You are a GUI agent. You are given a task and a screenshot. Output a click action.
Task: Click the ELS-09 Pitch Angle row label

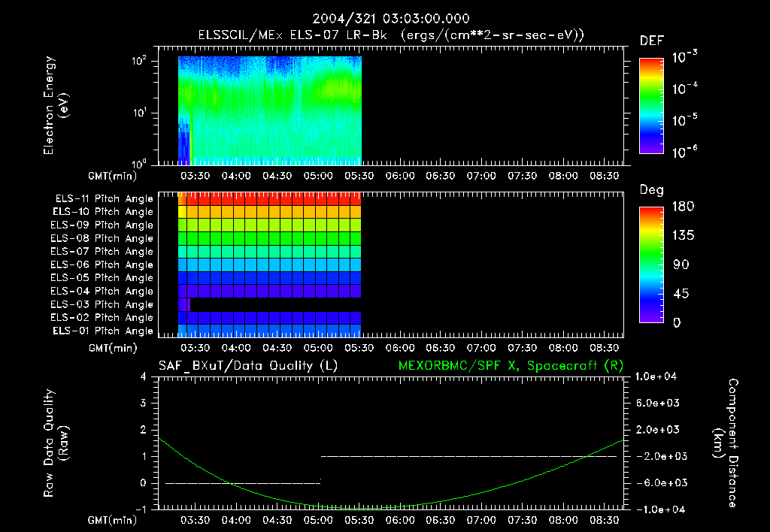pos(102,225)
